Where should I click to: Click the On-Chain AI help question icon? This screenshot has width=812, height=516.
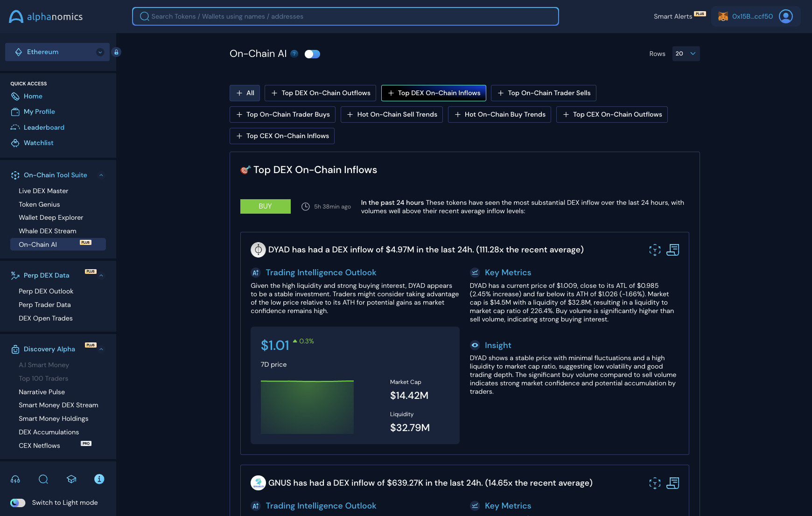294,54
